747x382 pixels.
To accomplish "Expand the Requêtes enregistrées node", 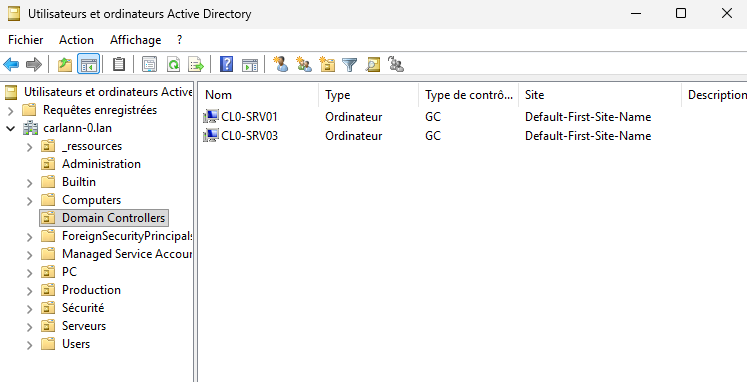I will [x=11, y=111].
